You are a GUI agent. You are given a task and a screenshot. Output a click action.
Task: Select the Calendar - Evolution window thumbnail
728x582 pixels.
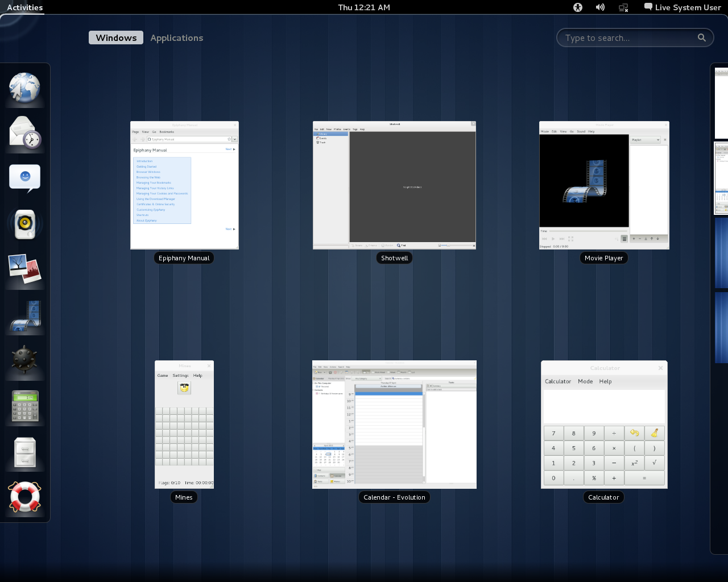[x=394, y=425]
